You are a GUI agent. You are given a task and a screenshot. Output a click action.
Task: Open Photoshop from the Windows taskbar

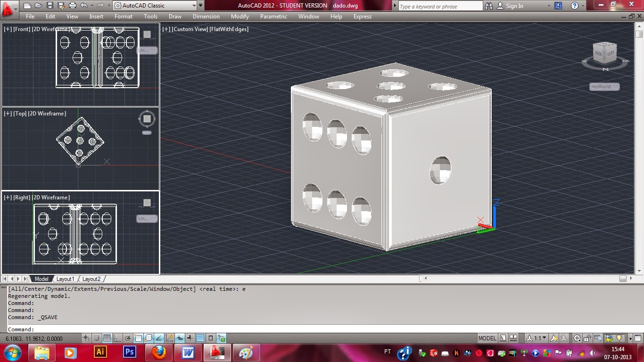pyautogui.click(x=129, y=352)
